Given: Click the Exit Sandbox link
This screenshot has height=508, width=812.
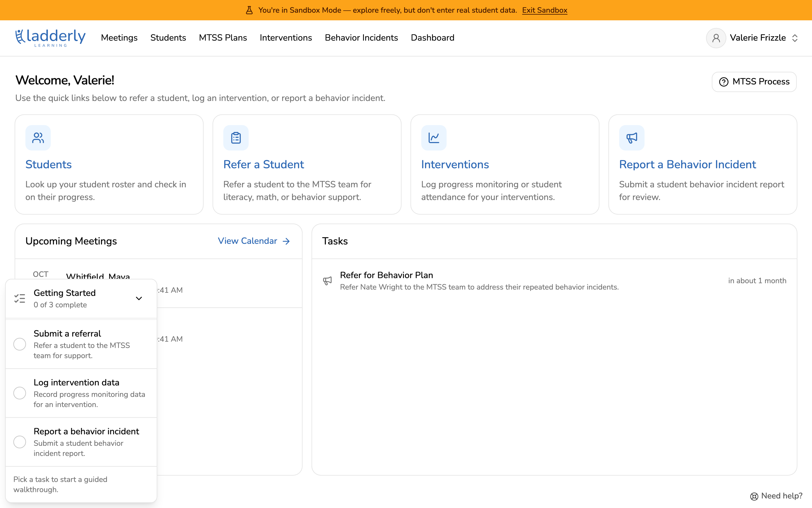Looking at the screenshot, I should point(545,10).
